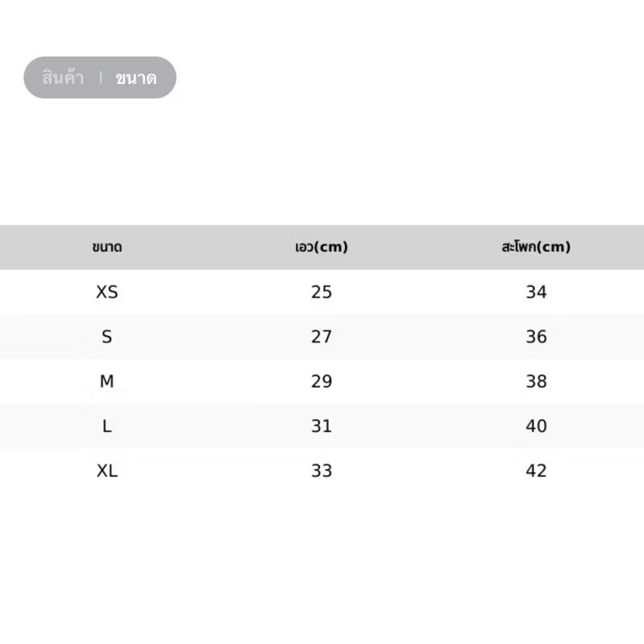Click hip value 34 in the XS row
The width and height of the screenshot is (644, 644).
coord(536,293)
